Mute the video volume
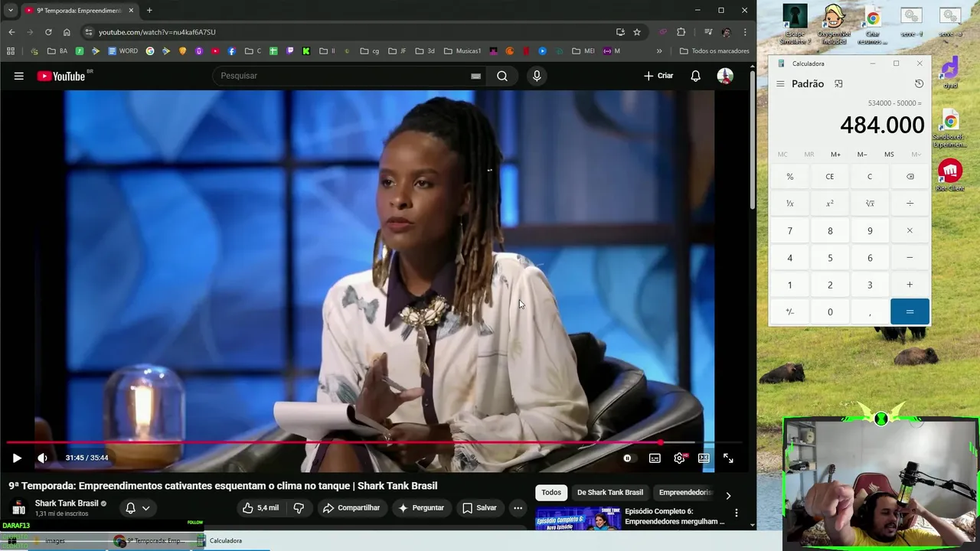This screenshot has width=980, height=551. pyautogui.click(x=42, y=458)
